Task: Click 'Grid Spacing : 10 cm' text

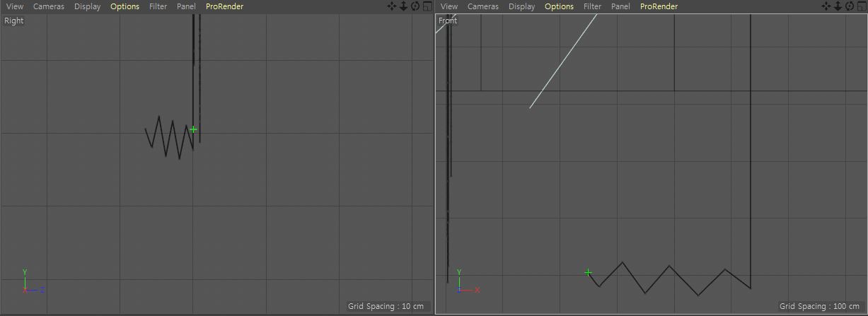Action: click(386, 306)
